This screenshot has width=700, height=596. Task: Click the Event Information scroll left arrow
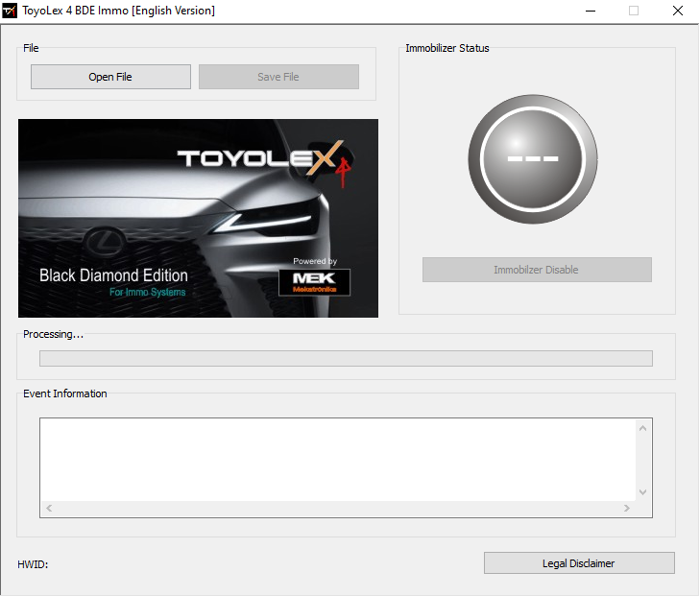click(x=49, y=508)
